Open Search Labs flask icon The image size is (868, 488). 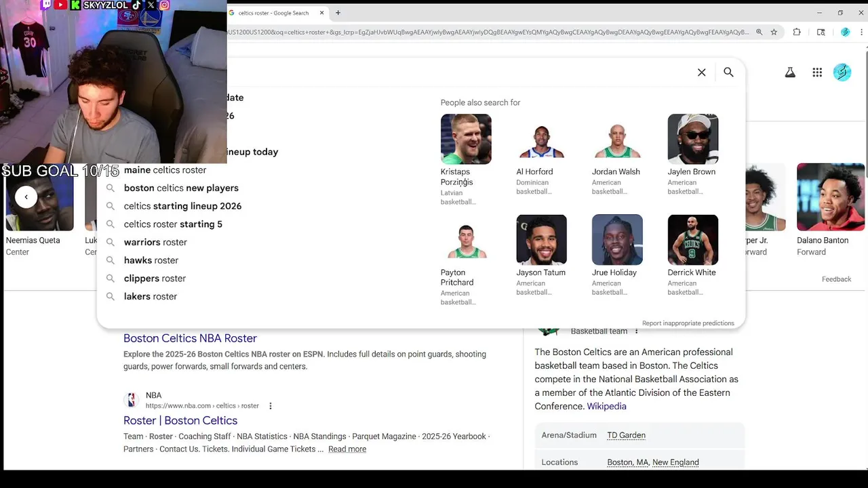pos(790,73)
